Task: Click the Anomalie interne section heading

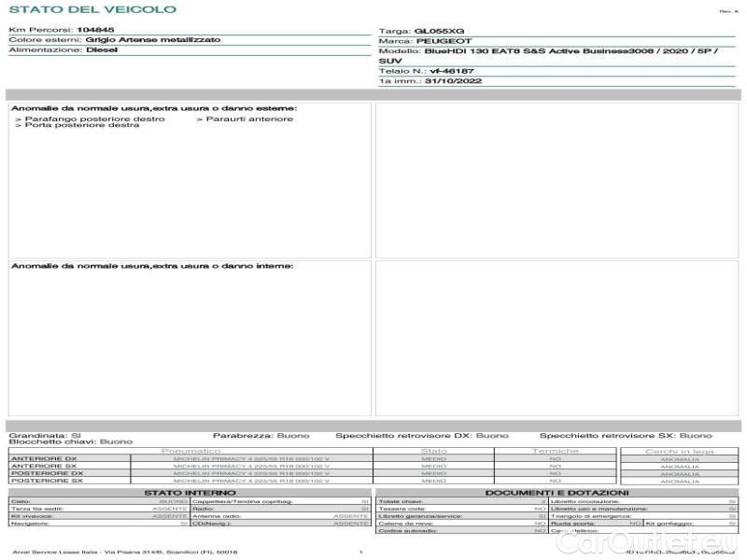Action: (x=151, y=266)
